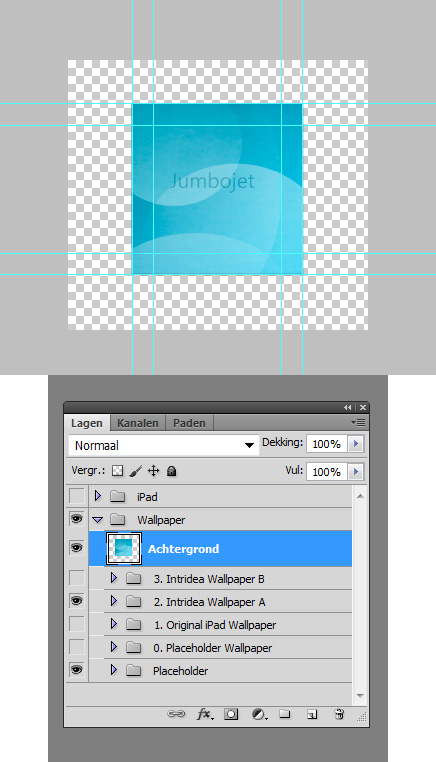
Task: Show the iPad group visibility
Action: [x=77, y=496]
